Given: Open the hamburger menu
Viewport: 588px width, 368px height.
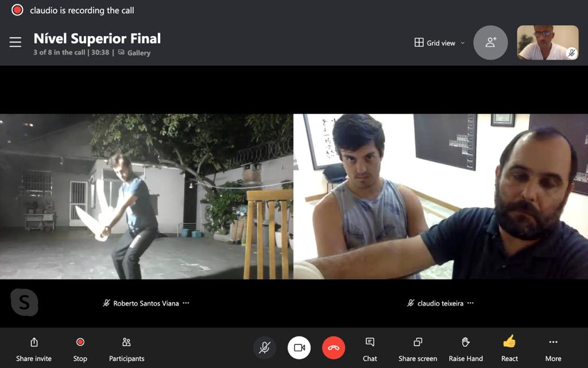Looking at the screenshot, I should pos(16,42).
